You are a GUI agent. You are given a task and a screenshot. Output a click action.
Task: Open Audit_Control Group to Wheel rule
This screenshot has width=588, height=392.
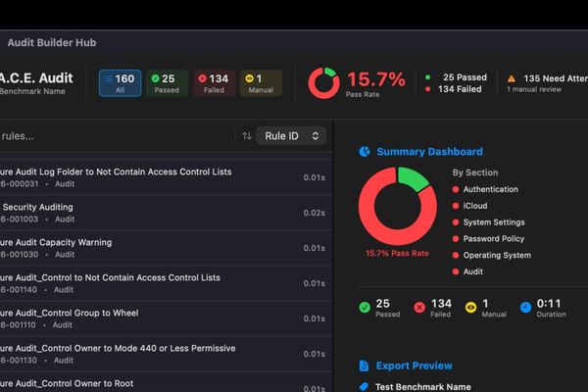[166, 318]
